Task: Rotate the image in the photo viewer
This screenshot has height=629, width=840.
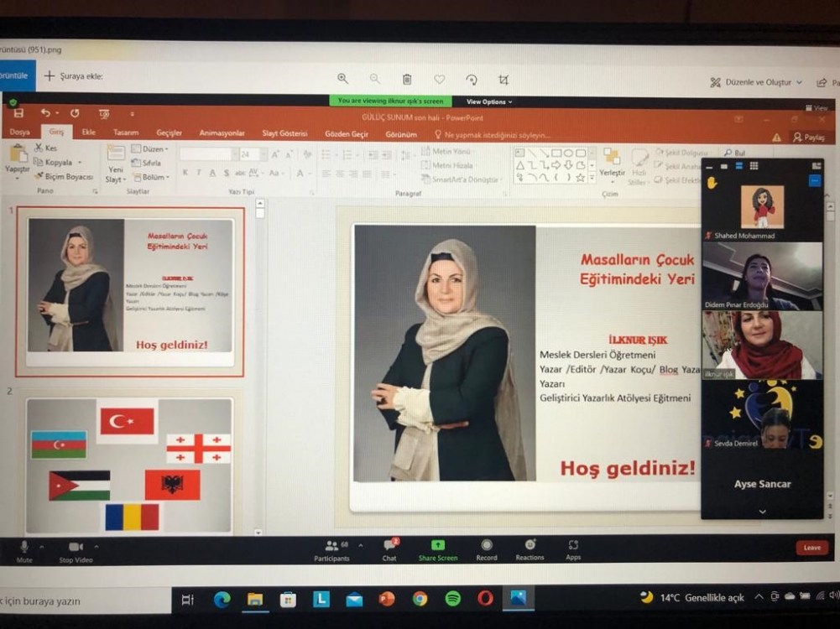Action: click(472, 79)
